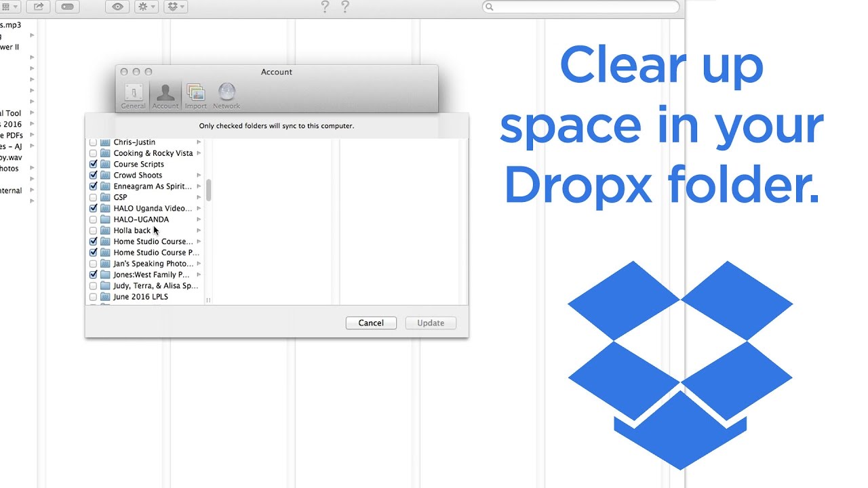Select the "Enneagram As Spirit…" folder name
This screenshot has height=488, width=868.
153,186
